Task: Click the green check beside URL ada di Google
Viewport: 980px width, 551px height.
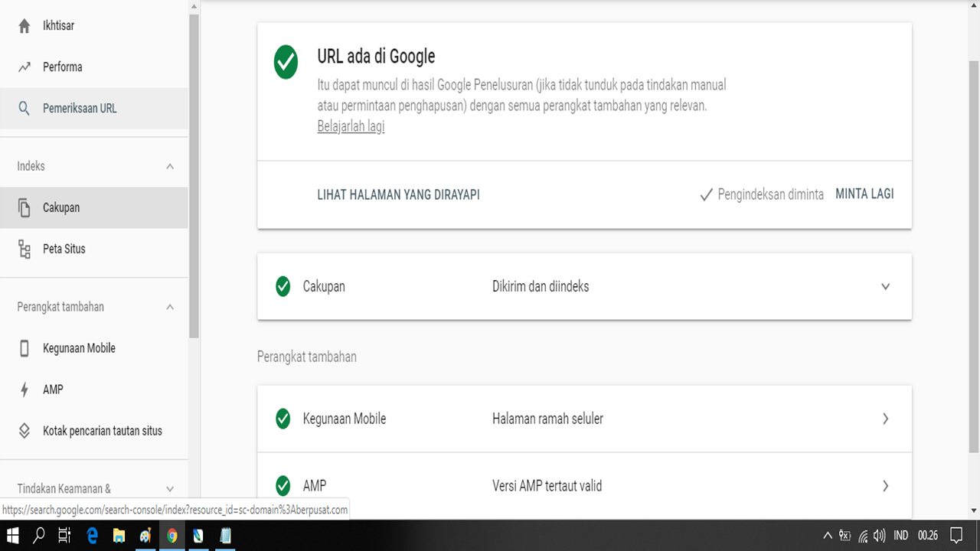Action: coord(286,63)
